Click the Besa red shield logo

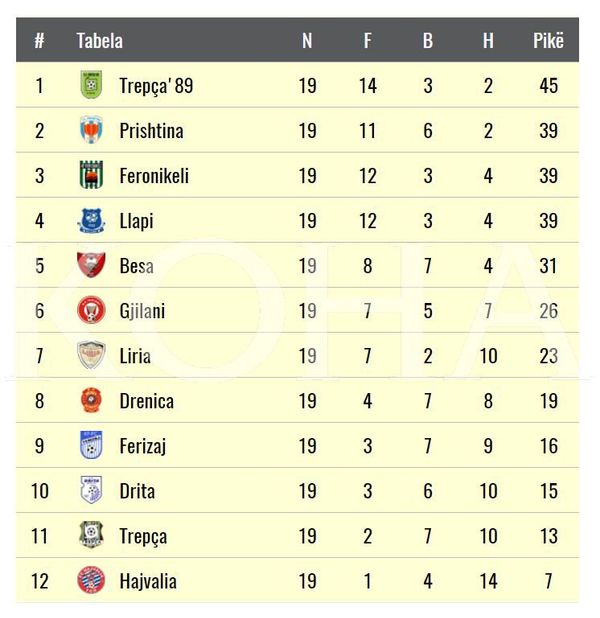(91, 265)
